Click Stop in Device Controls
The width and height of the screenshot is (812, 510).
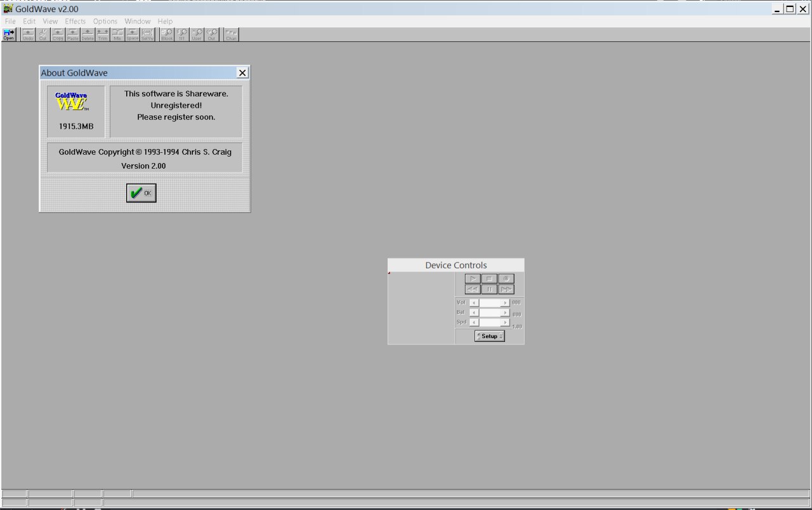489,278
